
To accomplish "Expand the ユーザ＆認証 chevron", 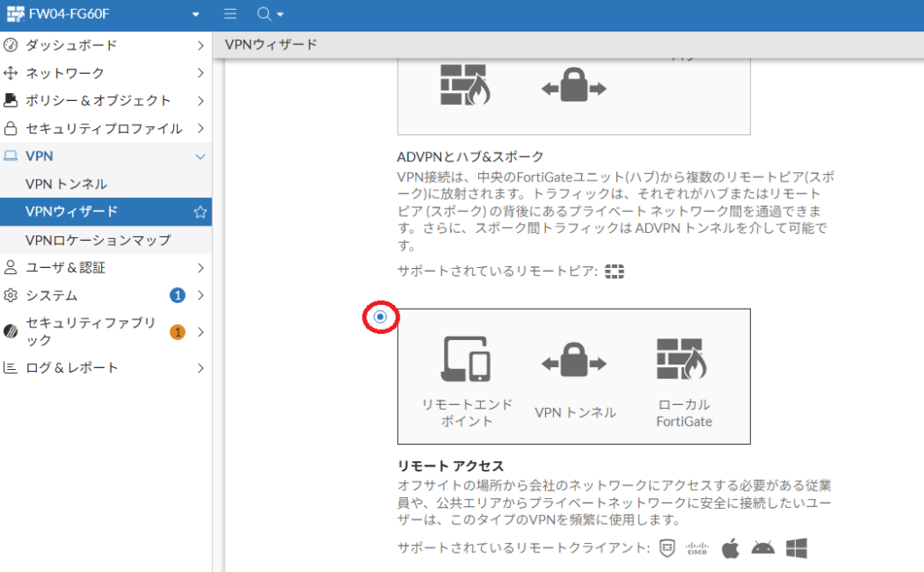I will pyautogui.click(x=200, y=268).
